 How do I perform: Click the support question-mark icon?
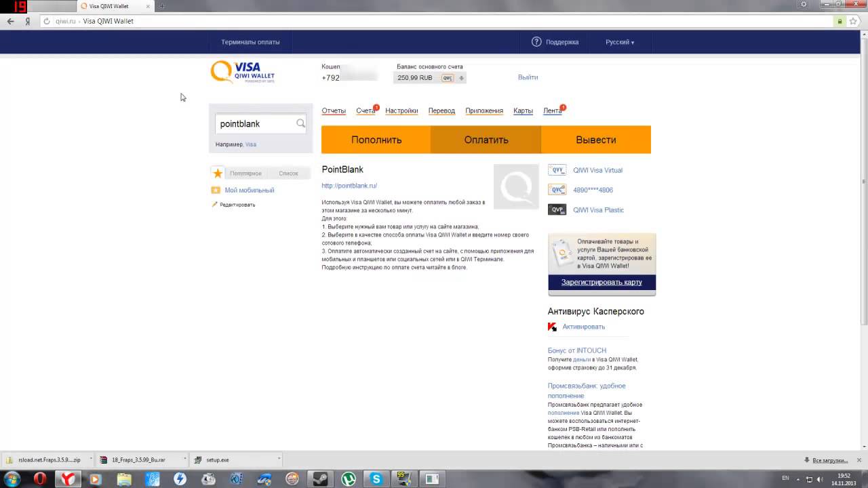point(536,41)
